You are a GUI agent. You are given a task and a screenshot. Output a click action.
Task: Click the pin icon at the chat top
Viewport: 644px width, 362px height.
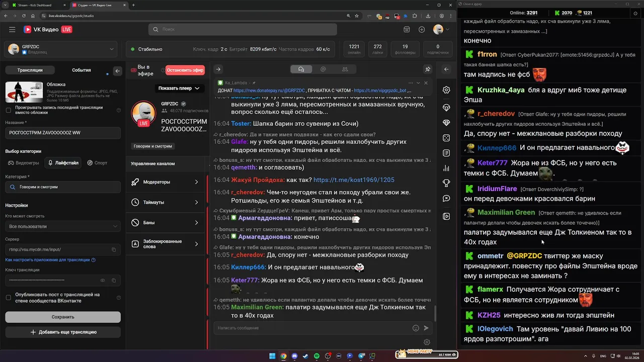(x=428, y=69)
